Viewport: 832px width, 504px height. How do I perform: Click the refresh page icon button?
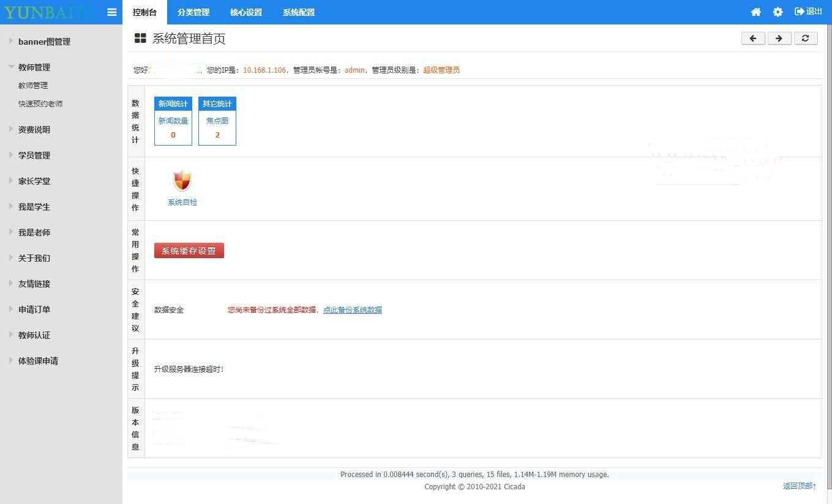[x=805, y=39]
